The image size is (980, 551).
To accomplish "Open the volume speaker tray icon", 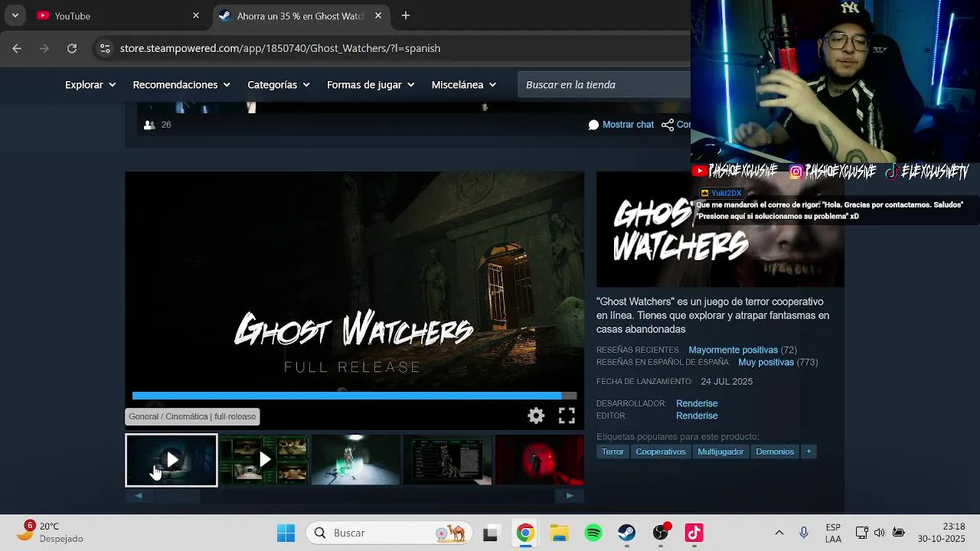I will (879, 533).
